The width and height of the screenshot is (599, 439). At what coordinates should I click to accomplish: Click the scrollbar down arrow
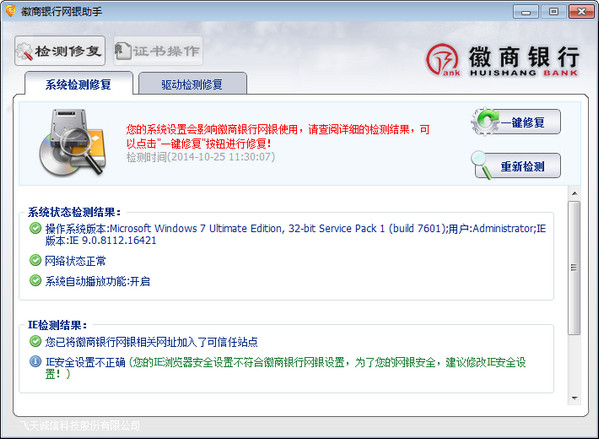click(x=574, y=398)
